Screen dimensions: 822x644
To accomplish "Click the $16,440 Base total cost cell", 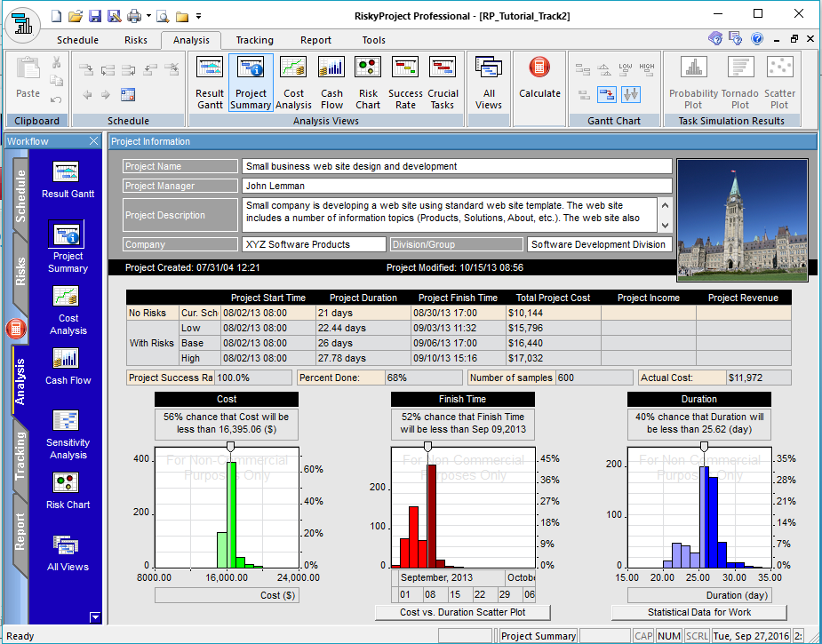I will [553, 343].
